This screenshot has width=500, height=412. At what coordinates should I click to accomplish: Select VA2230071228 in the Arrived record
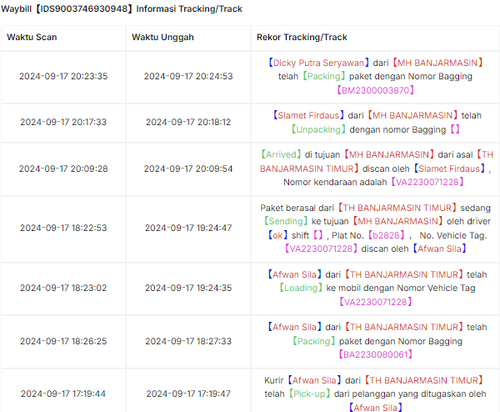click(x=427, y=182)
